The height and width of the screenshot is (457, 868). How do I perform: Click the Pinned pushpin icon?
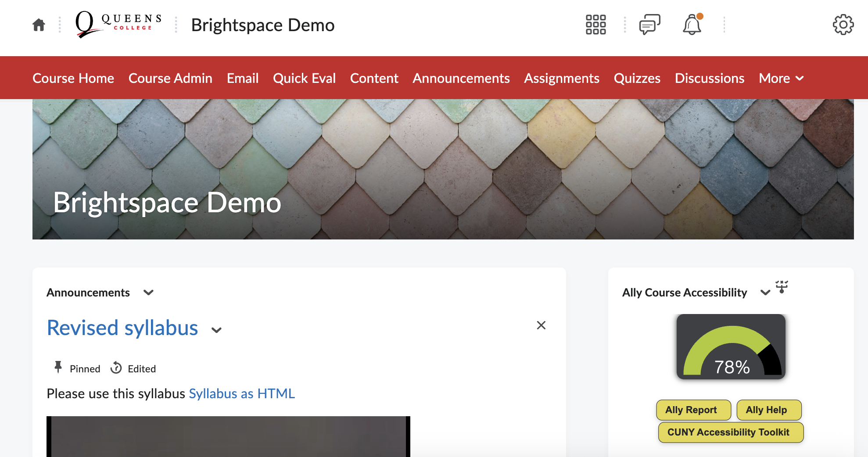[x=58, y=367]
